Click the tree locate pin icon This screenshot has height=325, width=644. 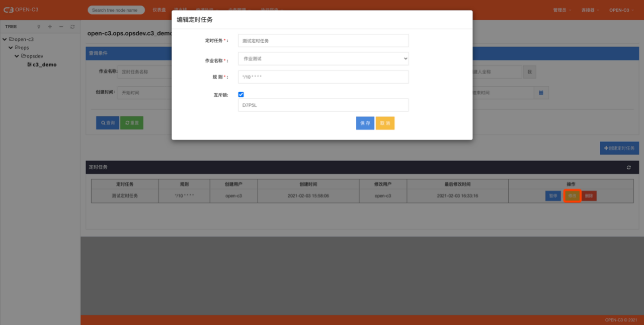point(39,26)
